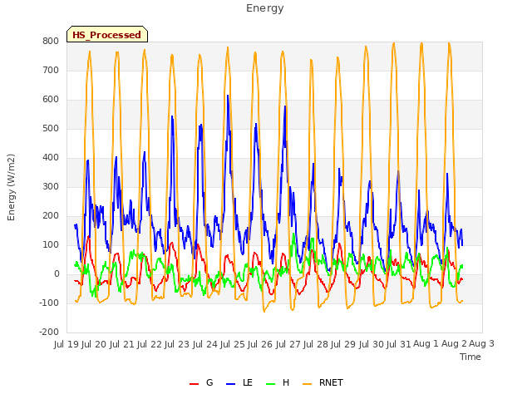Click the HS_Processed annotation label
This screenshot has width=532, height=399.
click(x=107, y=34)
